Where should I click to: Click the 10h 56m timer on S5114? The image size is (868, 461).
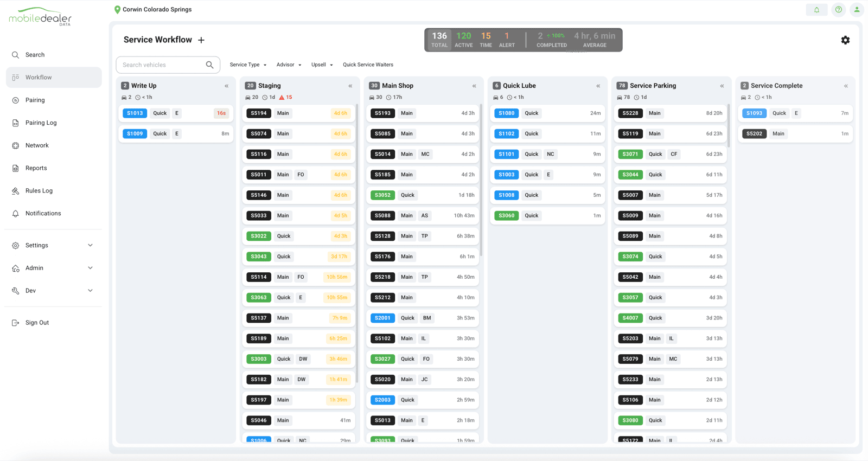[336, 277]
